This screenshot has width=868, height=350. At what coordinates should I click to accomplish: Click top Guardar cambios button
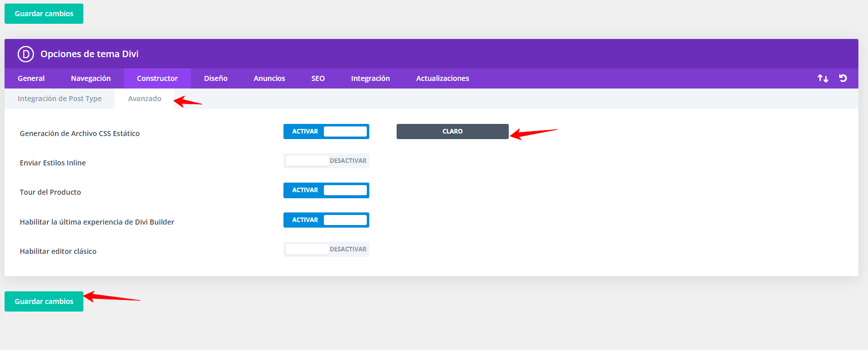click(x=44, y=14)
